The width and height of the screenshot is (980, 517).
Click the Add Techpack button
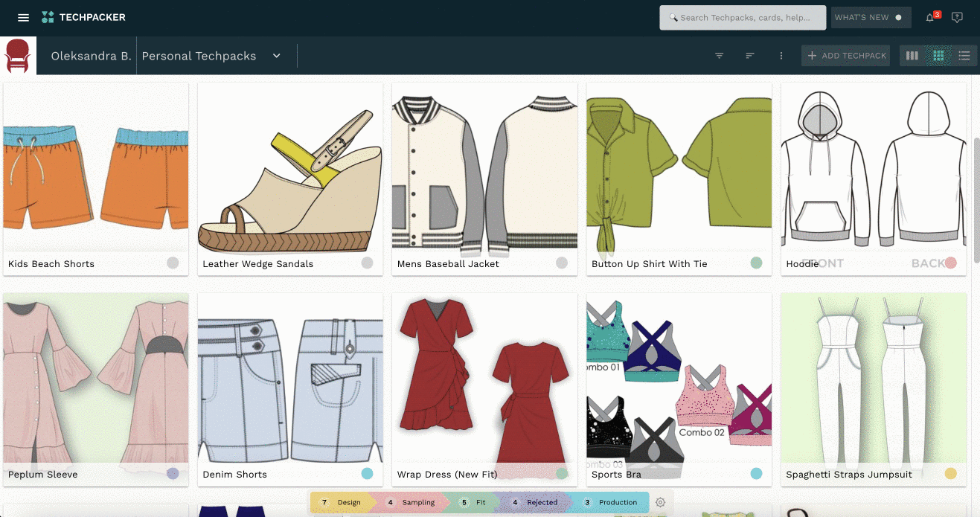click(x=846, y=56)
